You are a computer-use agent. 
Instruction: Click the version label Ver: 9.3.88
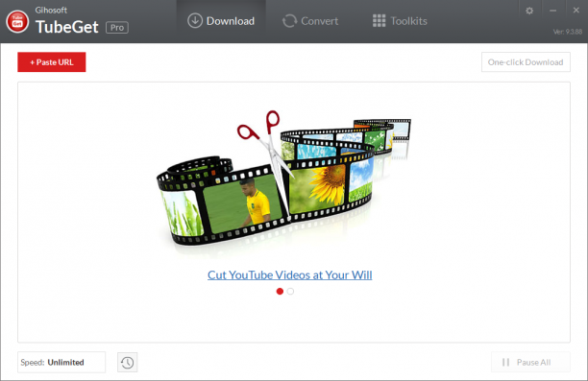(568, 32)
